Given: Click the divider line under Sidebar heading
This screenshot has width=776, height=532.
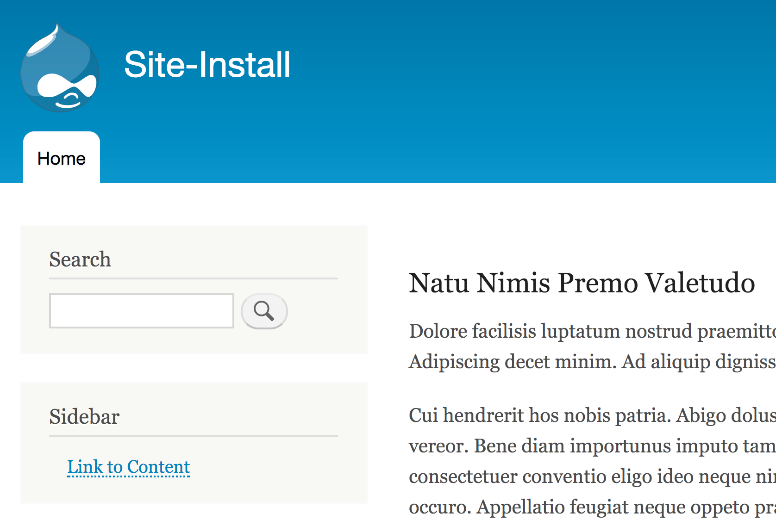Looking at the screenshot, I should [194, 436].
